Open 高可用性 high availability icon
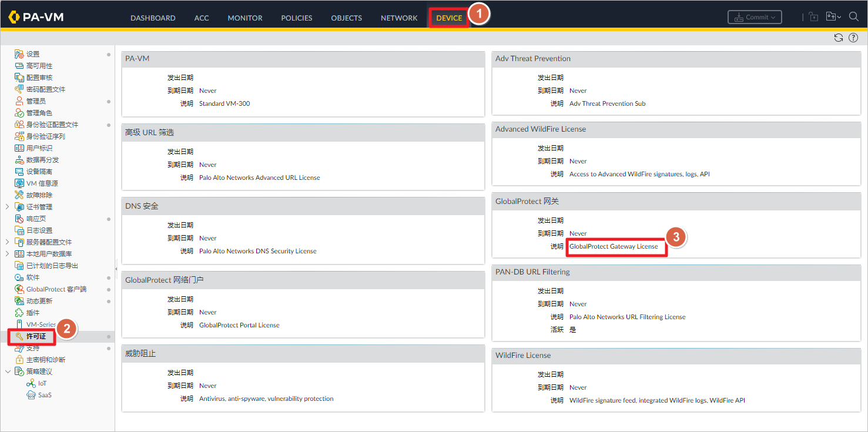 (x=19, y=66)
